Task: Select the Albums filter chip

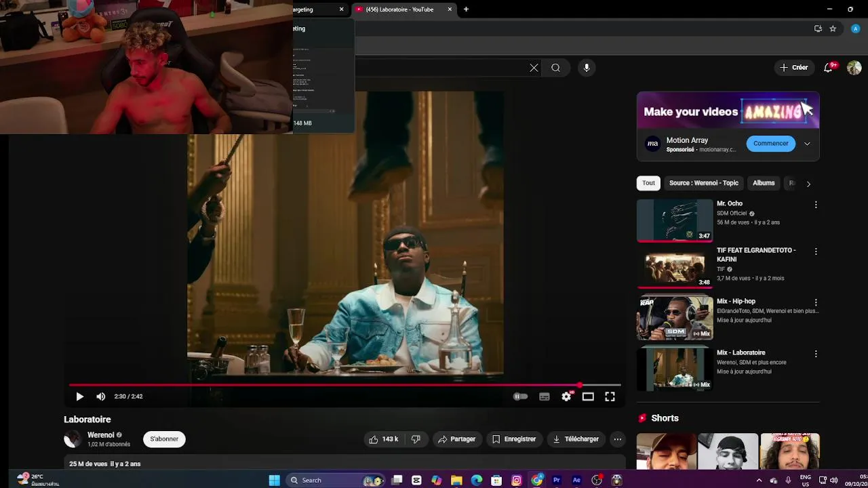Action: (763, 183)
